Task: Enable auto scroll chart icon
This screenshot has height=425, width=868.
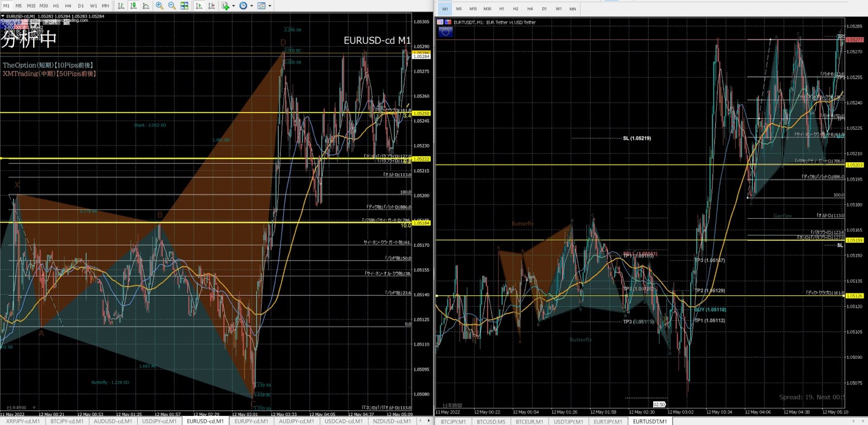Action: tap(199, 5)
